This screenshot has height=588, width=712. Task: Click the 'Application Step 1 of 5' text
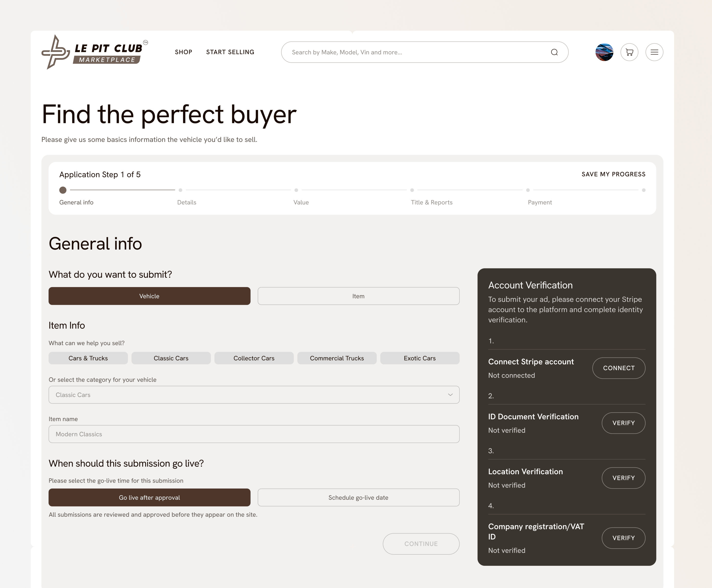(100, 174)
